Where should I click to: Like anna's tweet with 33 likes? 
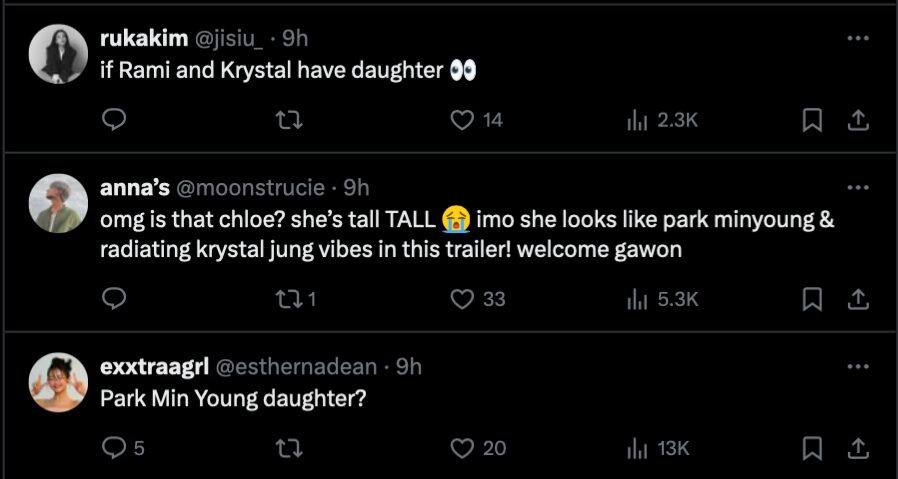point(461,298)
